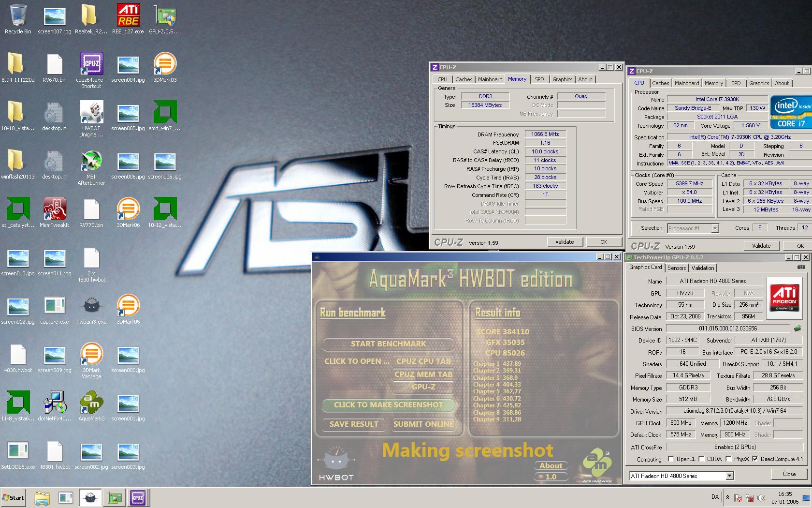
Task: Select the SetLODb6.exe desktop icon
Action: (18, 455)
